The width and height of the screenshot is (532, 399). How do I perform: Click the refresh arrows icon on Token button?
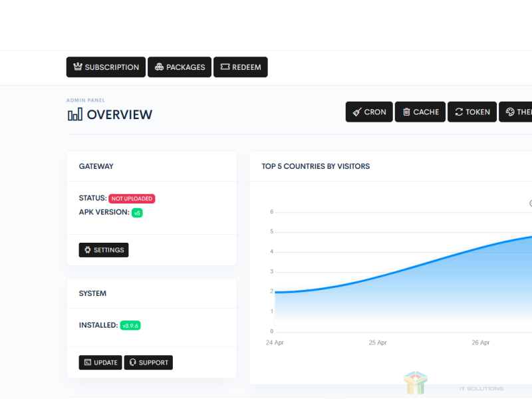(459, 112)
